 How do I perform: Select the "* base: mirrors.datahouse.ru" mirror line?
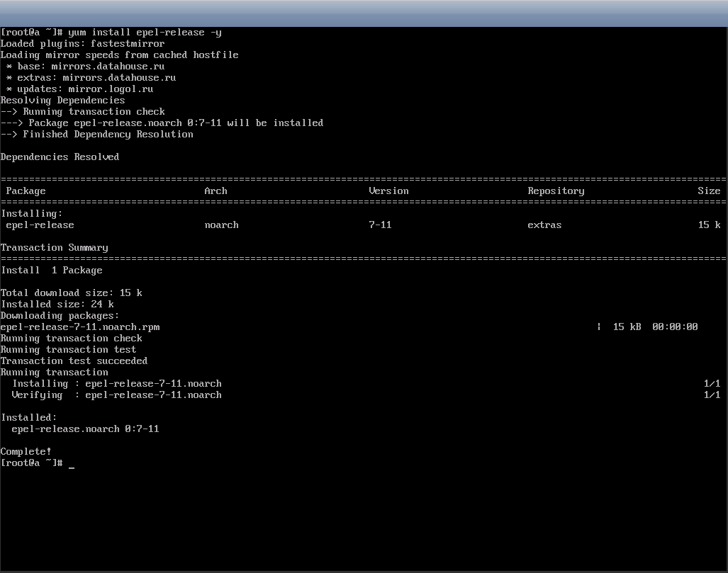(86, 67)
